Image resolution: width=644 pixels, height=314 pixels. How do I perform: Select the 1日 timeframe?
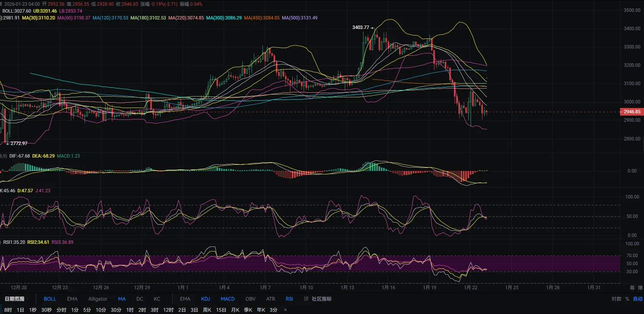[x=20, y=310]
